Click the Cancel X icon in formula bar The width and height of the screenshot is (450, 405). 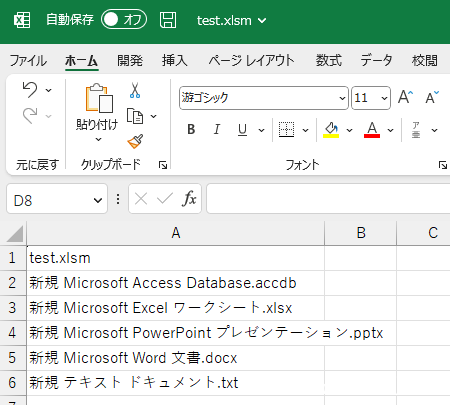pos(141,199)
